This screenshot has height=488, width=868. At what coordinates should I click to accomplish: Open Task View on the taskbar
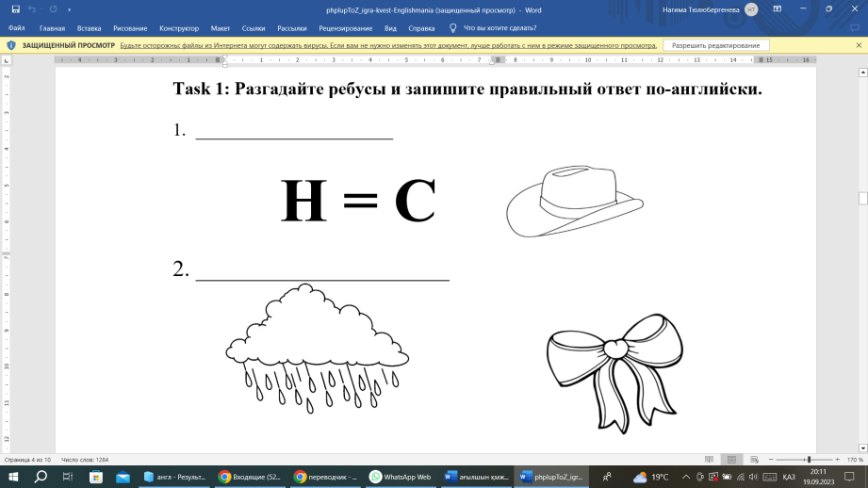pyautogui.click(x=68, y=477)
